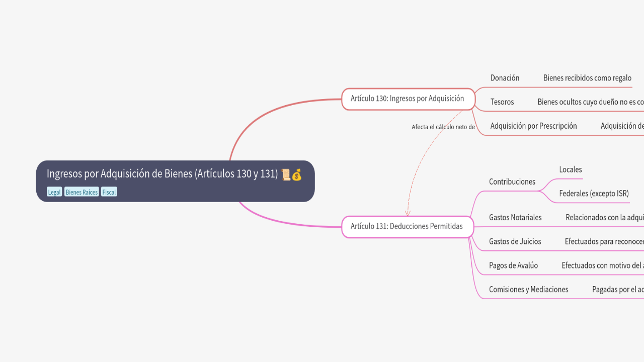The width and height of the screenshot is (644, 362).
Task: Click the Pagos de Avalúo subtopic
Action: tap(513, 265)
